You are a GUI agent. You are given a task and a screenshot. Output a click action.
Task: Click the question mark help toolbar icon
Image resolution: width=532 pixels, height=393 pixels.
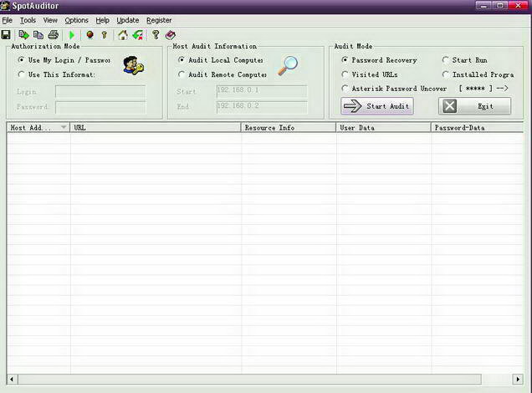coord(156,34)
